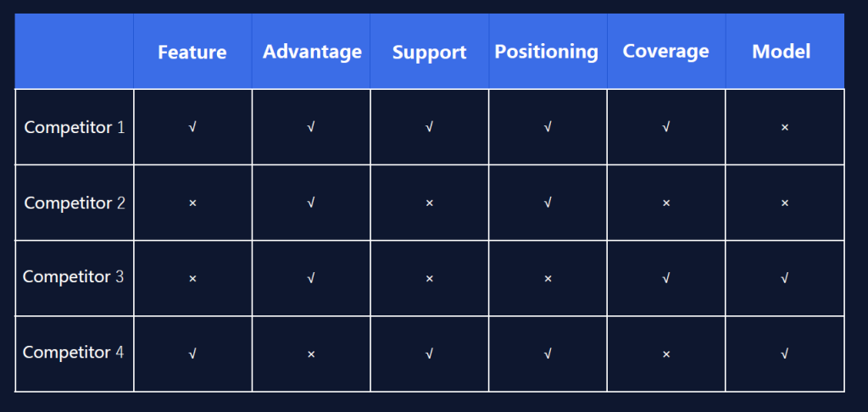Click the Model column header
868x412 pixels.
click(x=781, y=52)
